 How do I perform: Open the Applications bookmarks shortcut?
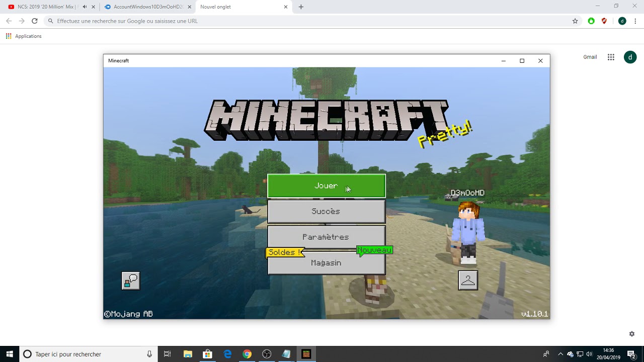[x=24, y=36]
